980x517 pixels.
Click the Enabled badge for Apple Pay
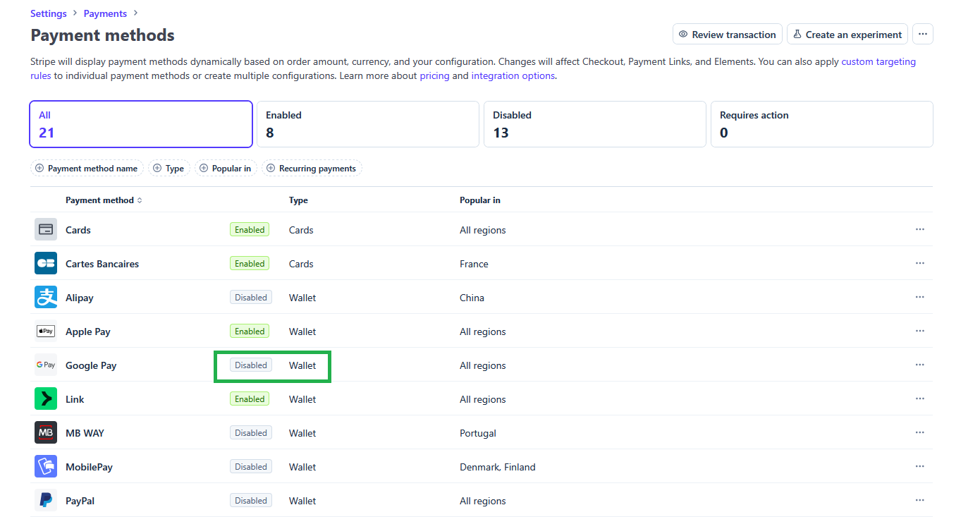(250, 332)
